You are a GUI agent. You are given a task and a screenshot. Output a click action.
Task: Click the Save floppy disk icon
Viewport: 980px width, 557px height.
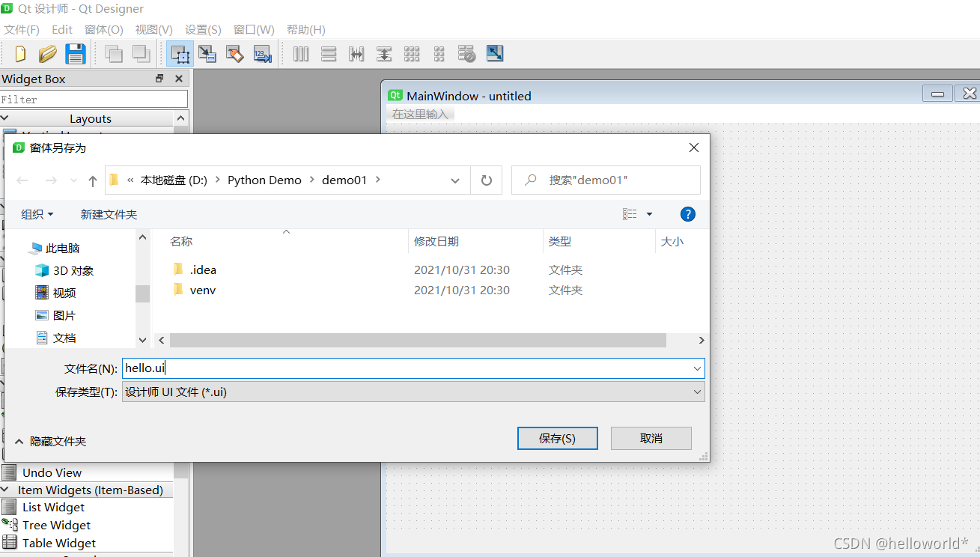pos(75,54)
